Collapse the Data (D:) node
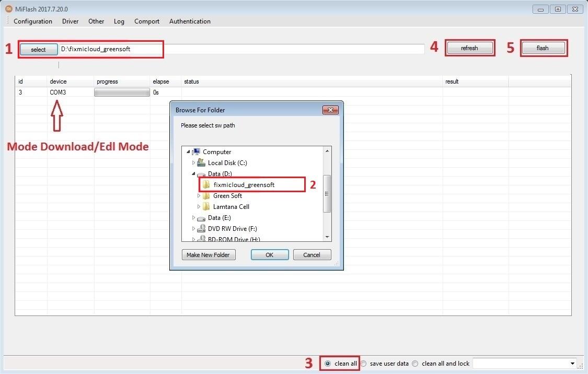The height and width of the screenshot is (374, 588). point(193,173)
